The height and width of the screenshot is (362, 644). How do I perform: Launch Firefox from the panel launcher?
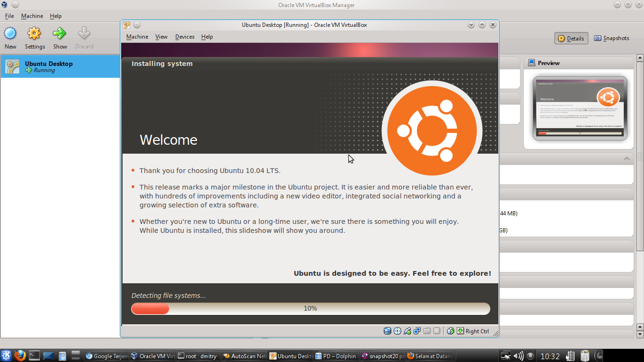[x=20, y=356]
